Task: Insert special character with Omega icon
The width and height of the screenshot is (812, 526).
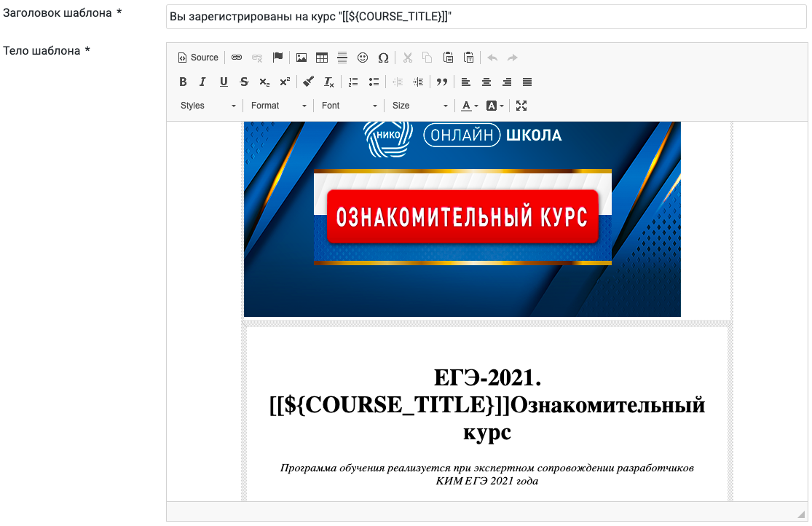Action: pyautogui.click(x=383, y=58)
